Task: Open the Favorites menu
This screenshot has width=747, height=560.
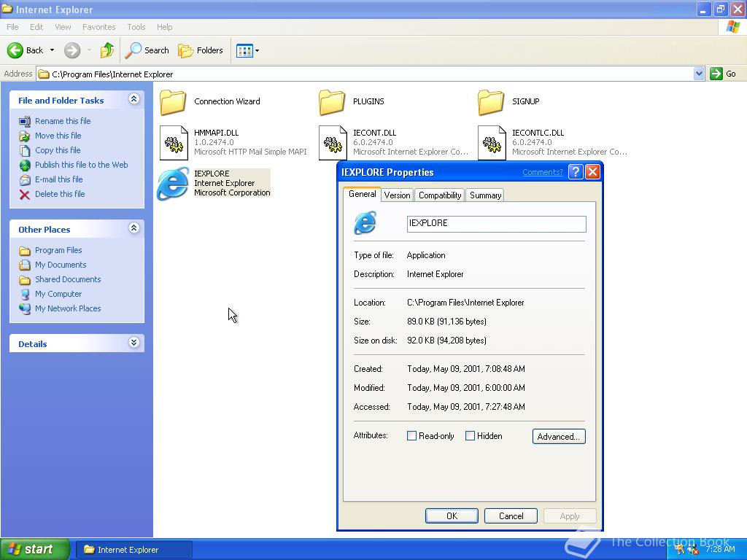Action: [x=98, y=27]
